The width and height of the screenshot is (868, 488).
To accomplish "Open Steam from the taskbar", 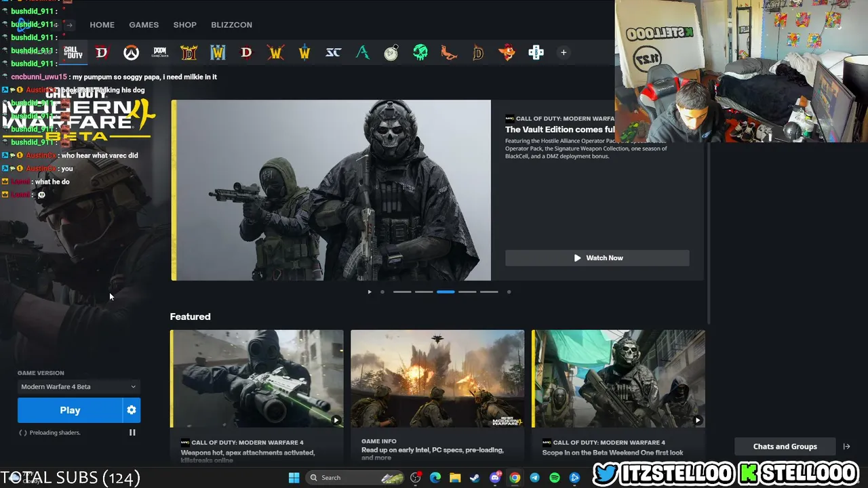I will 475,478.
